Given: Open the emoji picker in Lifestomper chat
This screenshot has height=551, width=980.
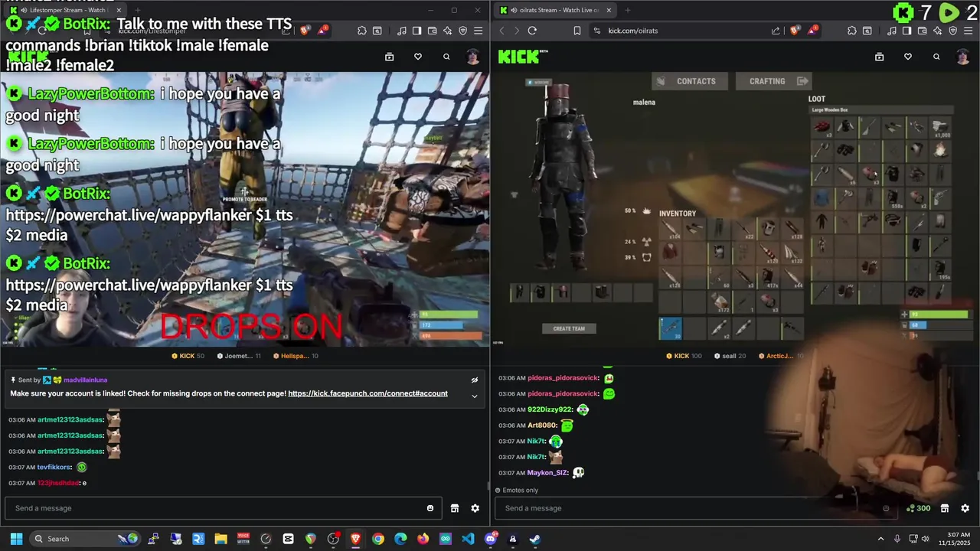Looking at the screenshot, I should [430, 508].
